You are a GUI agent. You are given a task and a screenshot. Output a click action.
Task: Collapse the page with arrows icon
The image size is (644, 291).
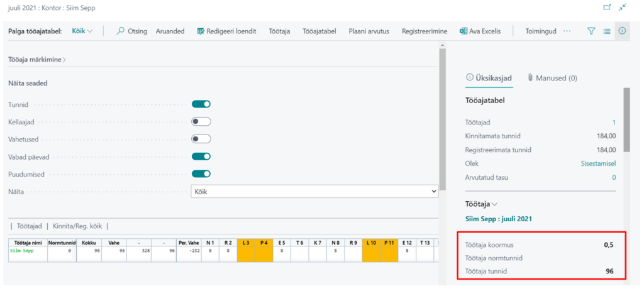[x=623, y=8]
